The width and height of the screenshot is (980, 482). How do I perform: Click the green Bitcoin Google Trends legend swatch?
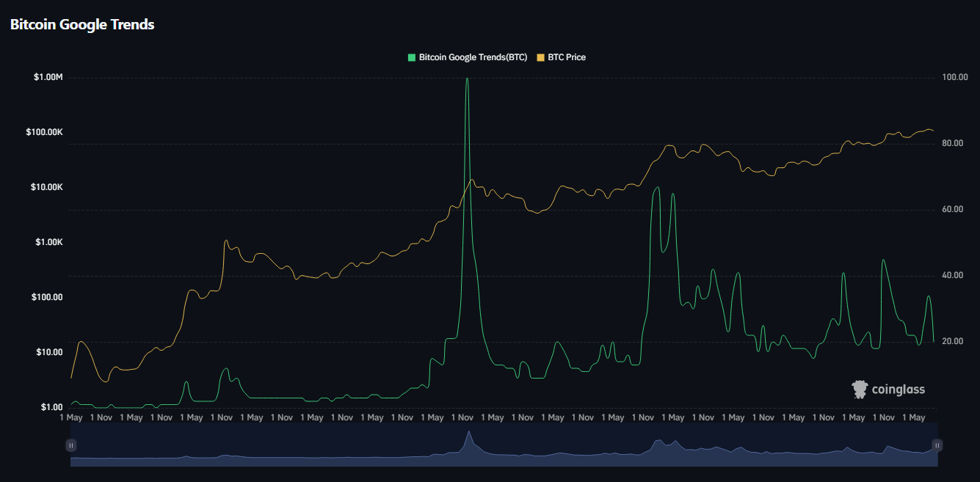pyautogui.click(x=412, y=57)
